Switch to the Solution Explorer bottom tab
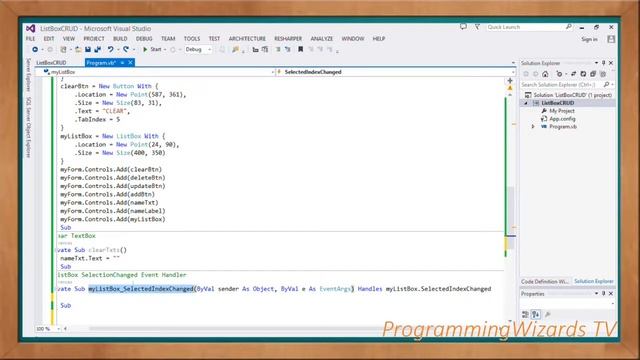This screenshot has width=640, height=360. (593, 282)
